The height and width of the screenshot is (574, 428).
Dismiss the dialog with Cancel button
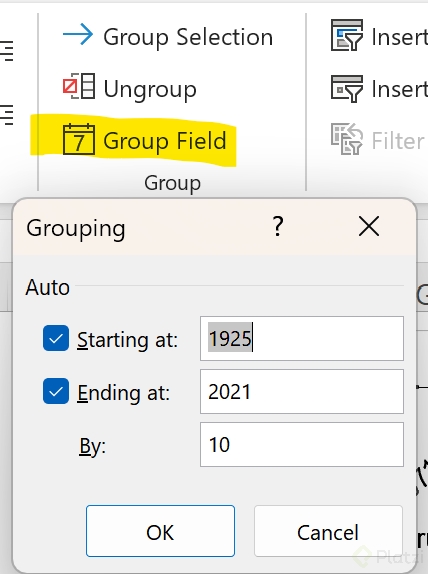(328, 531)
